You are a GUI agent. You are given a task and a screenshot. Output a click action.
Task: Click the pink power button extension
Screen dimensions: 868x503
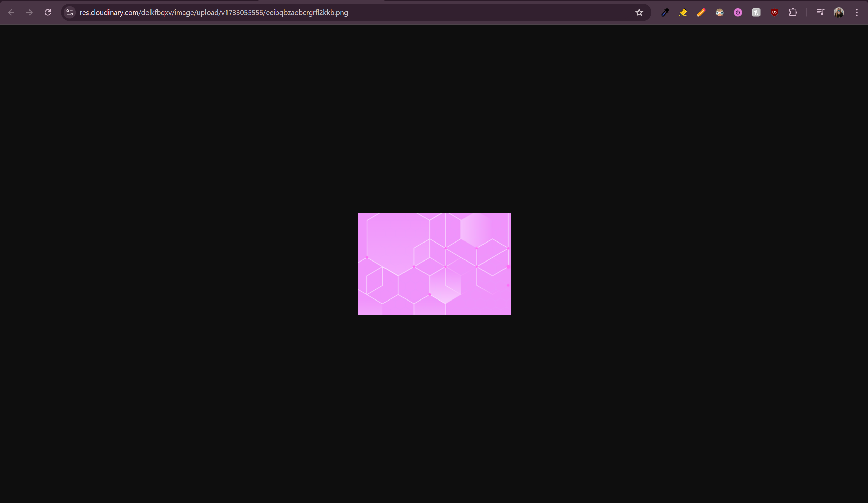point(738,13)
